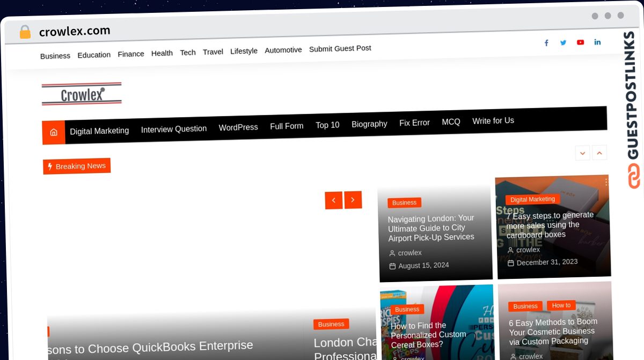Click the Automotive top menu link
Viewport: 644px width, 360px height.
click(x=283, y=50)
